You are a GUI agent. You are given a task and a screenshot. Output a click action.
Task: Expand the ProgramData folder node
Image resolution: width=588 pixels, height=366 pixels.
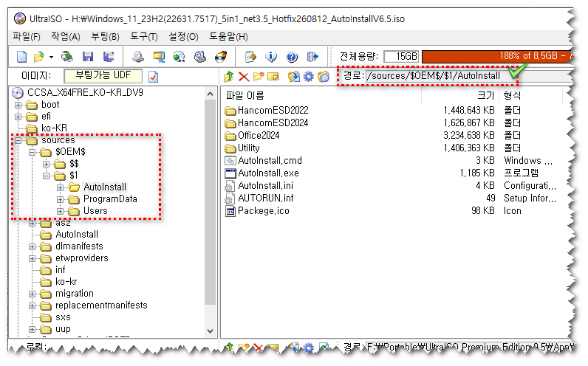60,199
